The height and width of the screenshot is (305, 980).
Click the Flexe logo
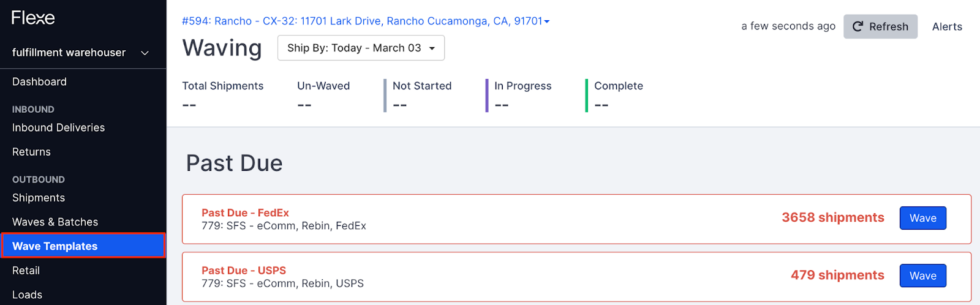point(33,18)
